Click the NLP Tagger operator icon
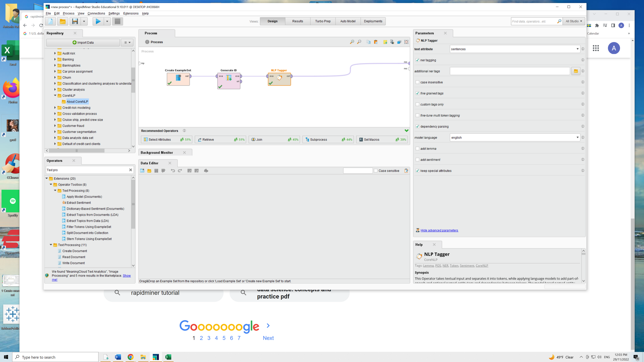Viewport: 644px width, 362px height. point(279,78)
